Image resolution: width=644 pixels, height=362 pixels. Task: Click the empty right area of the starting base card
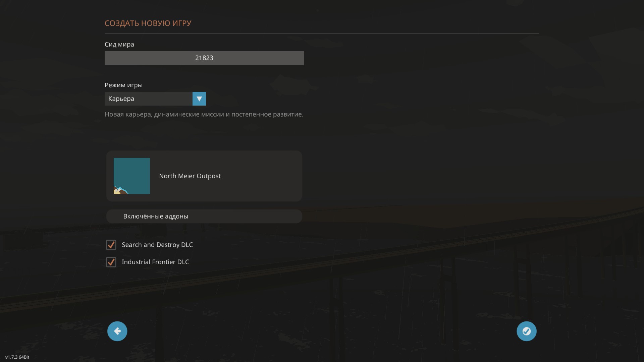(x=265, y=176)
